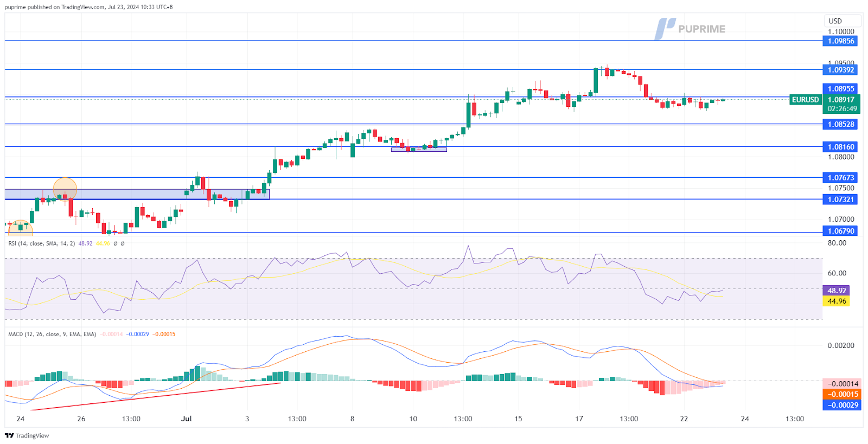Click the EURUSD symbol tag

(805, 100)
